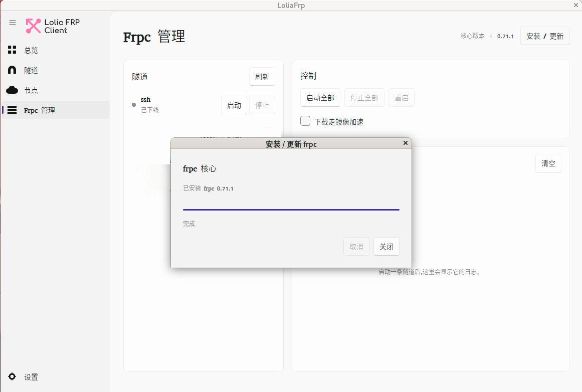Image resolution: width=582 pixels, height=392 pixels.
Task: Click the 启动一条隧道后 log hint text
Action: tap(430, 272)
